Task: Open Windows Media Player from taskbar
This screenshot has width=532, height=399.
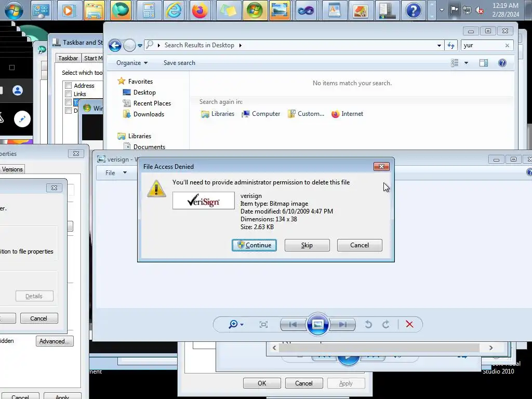Action: tap(68, 10)
